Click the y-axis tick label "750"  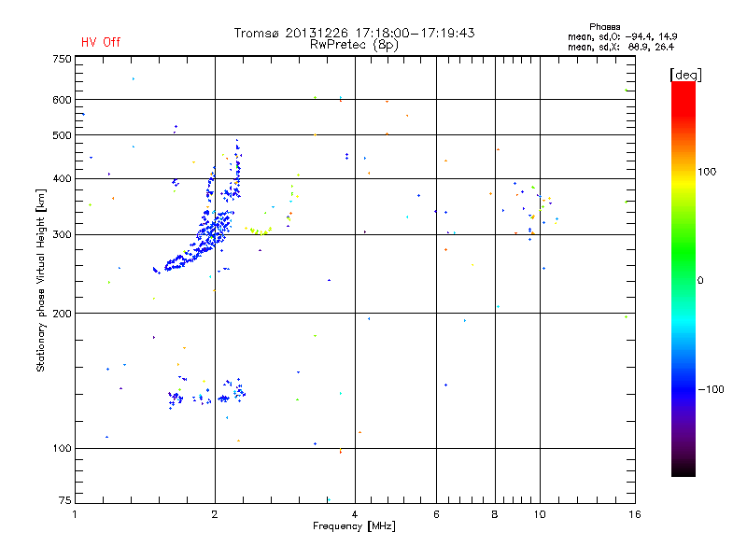(62, 59)
